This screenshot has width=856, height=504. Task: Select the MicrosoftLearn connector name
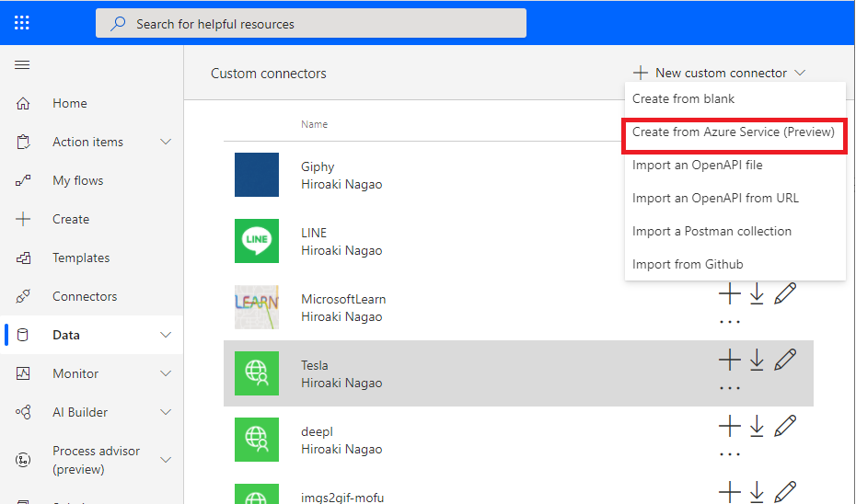[343, 299]
